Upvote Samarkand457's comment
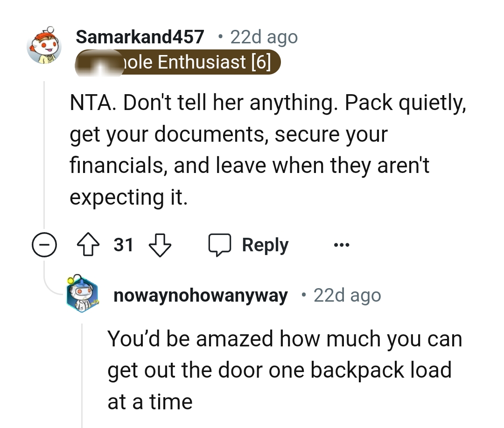The height and width of the screenshot is (428, 504). (88, 244)
